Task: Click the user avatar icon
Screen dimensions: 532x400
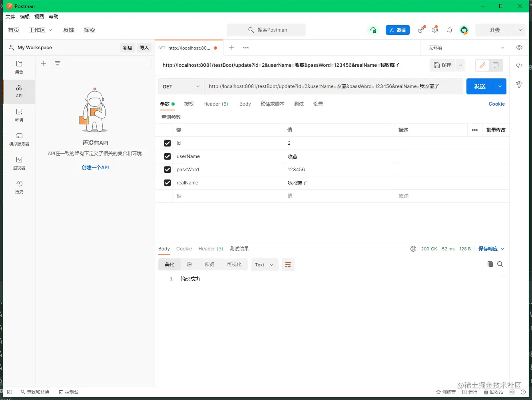Action: click(x=464, y=30)
